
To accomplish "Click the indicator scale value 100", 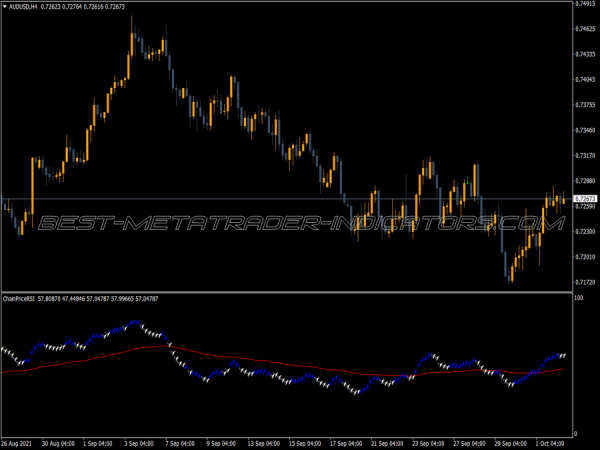I will click(x=579, y=298).
